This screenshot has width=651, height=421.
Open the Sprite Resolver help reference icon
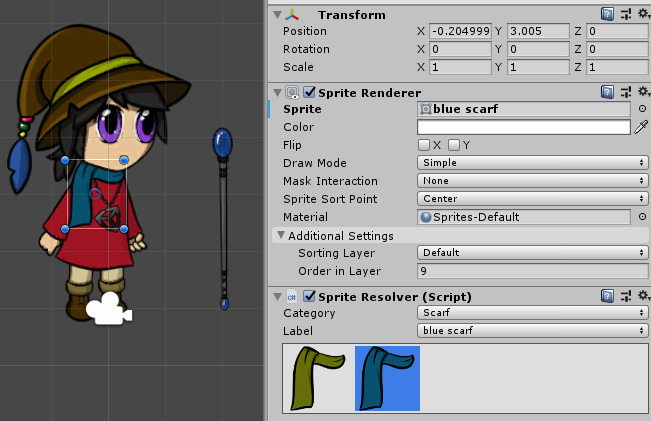pos(607,296)
